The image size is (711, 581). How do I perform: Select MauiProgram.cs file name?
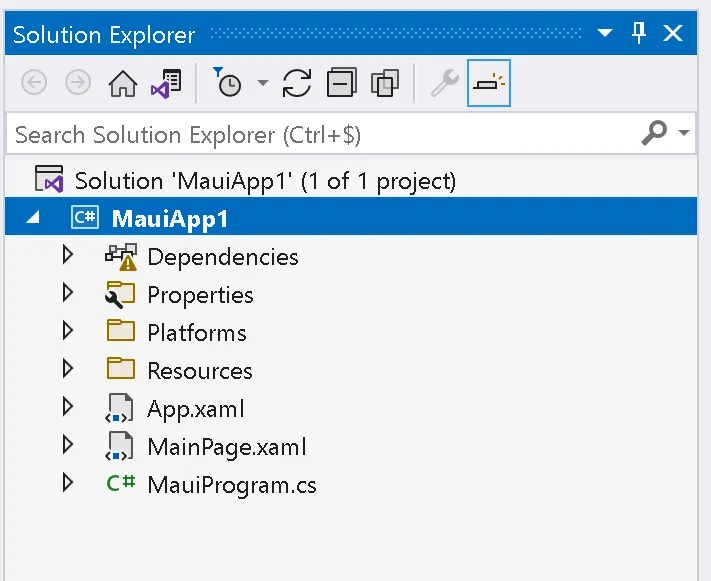tap(232, 485)
